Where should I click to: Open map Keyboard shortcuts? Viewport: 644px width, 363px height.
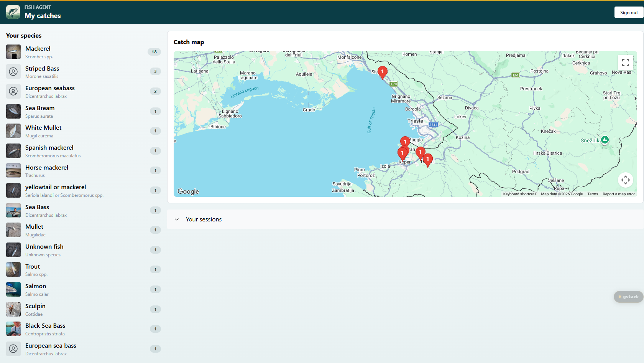point(519,194)
